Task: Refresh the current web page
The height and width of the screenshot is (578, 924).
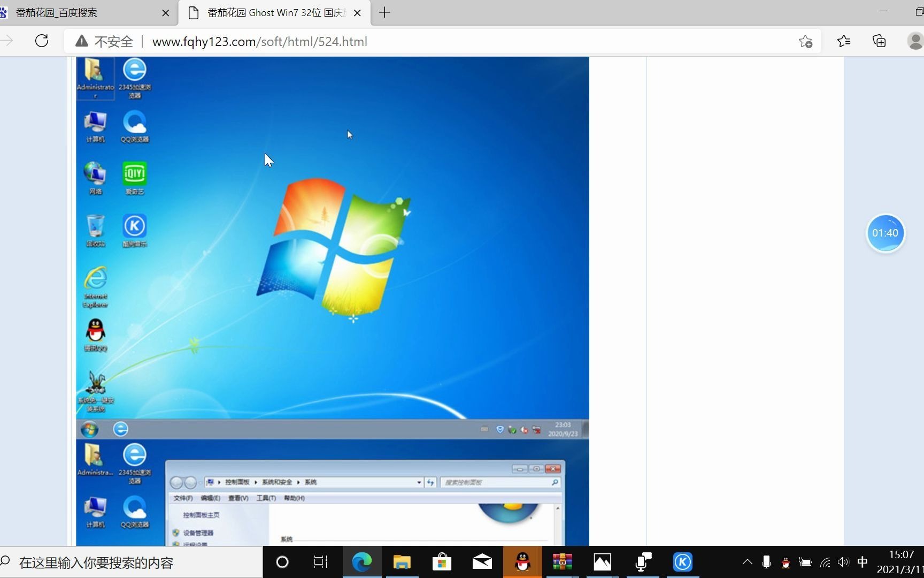Action: pyautogui.click(x=42, y=41)
